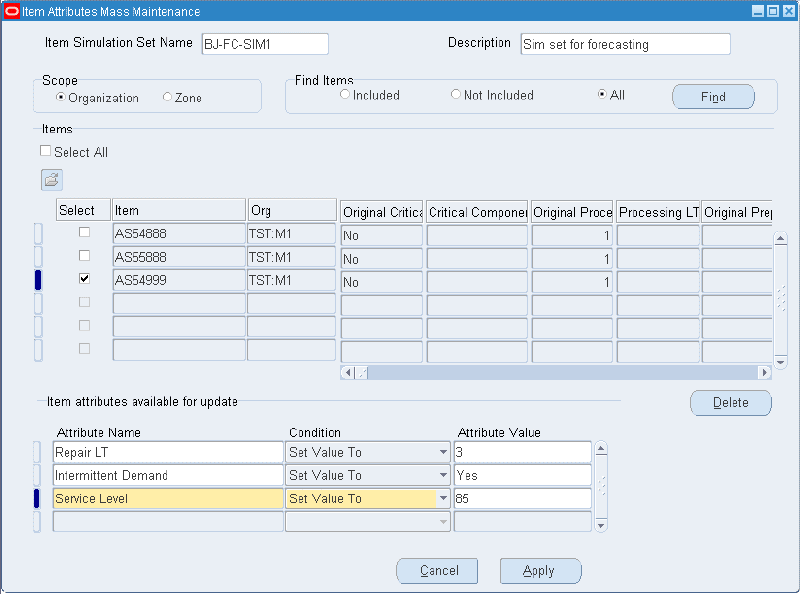
Task: Uncheck the checkbox for item AS54999
Action: click(x=84, y=279)
